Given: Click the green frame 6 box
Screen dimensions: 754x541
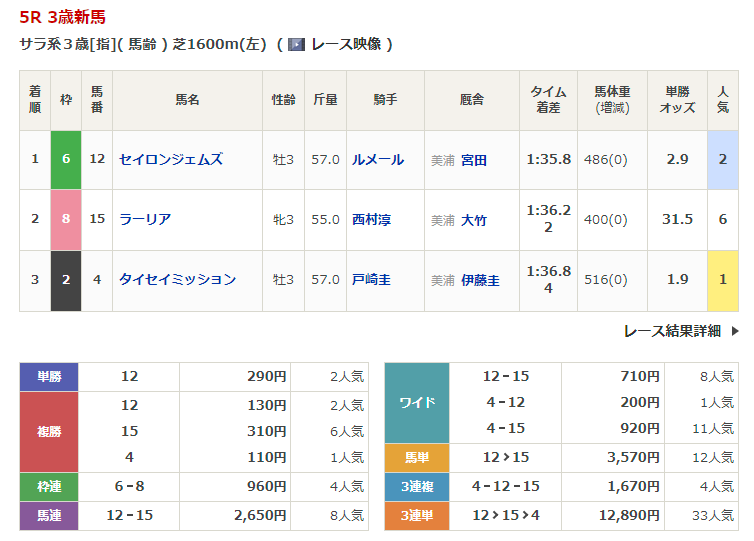Looking at the screenshot, I should tap(66, 159).
